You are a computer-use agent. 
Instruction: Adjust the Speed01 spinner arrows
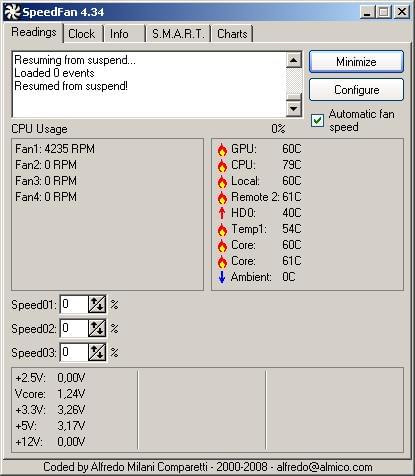click(x=97, y=304)
